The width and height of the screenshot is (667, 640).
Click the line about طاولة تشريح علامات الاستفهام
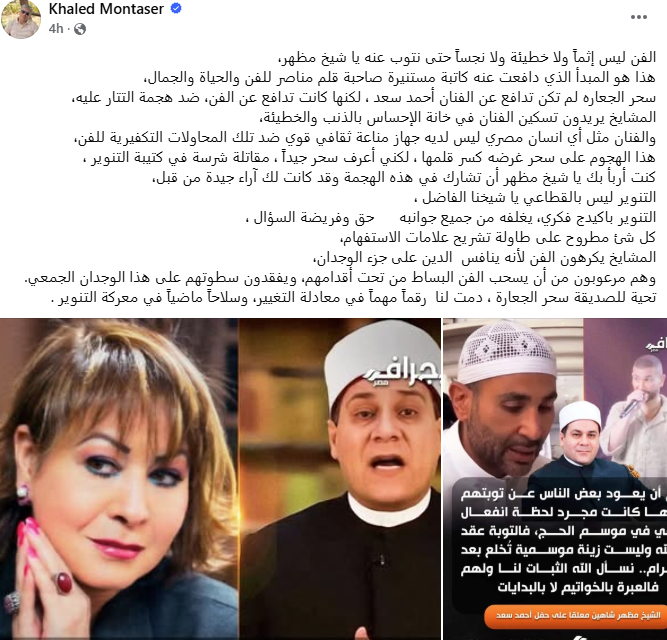coord(498,237)
